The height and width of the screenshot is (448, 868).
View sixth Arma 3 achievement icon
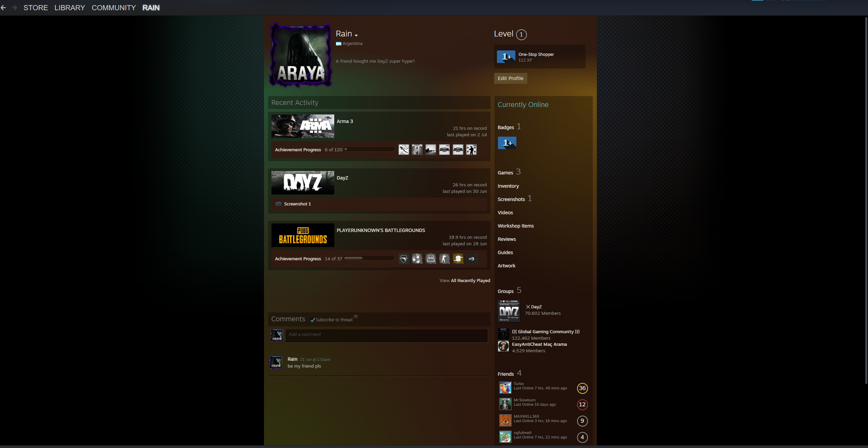(471, 150)
